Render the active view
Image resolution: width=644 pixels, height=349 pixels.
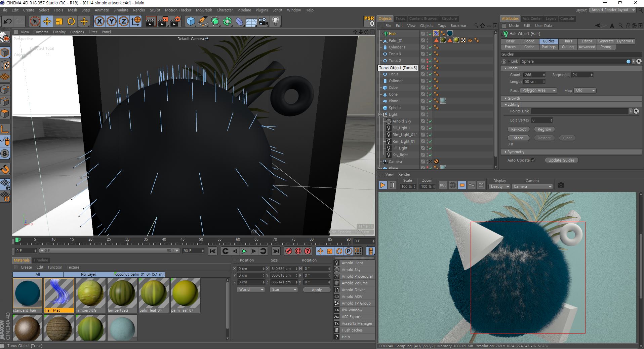[x=150, y=22]
